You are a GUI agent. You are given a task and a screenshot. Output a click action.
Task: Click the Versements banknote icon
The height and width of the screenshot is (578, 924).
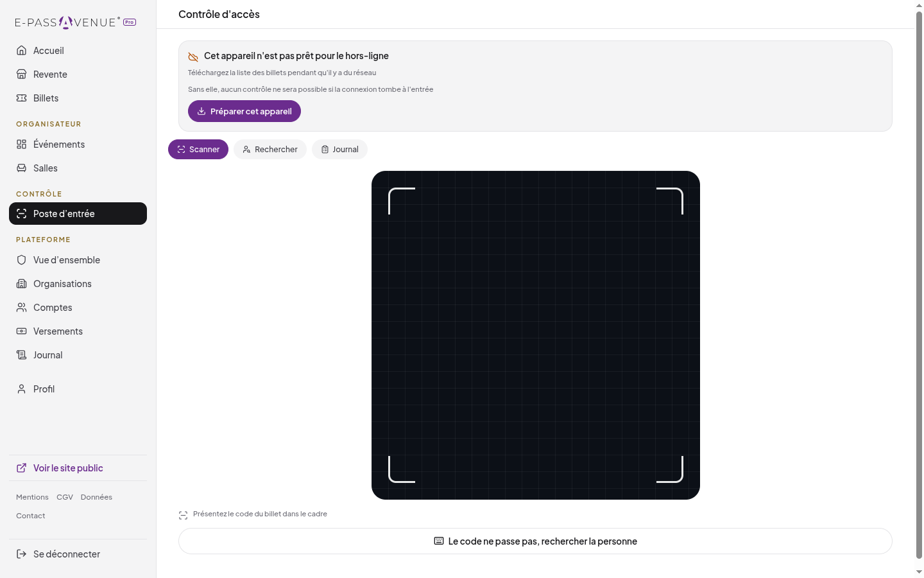22,331
